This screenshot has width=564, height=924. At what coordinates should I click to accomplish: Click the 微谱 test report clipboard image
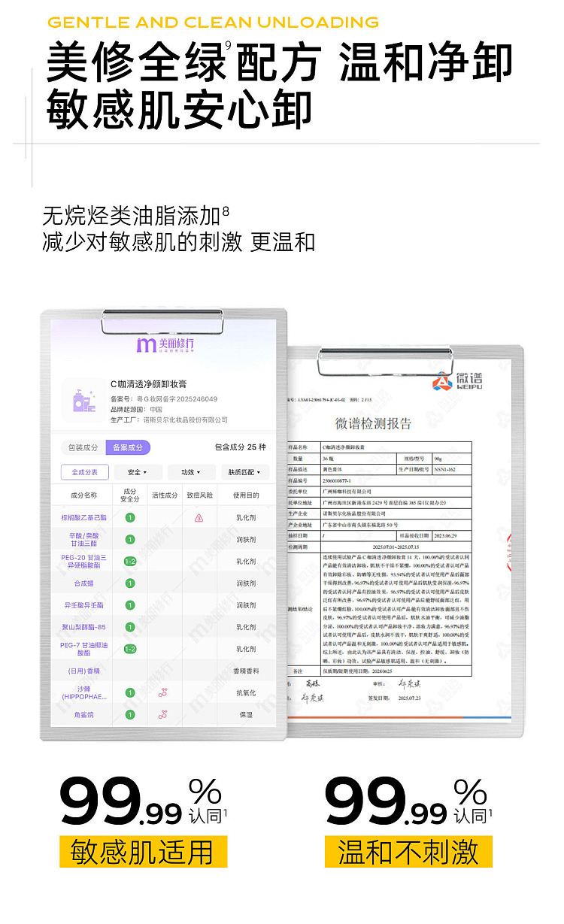[x=406, y=540]
